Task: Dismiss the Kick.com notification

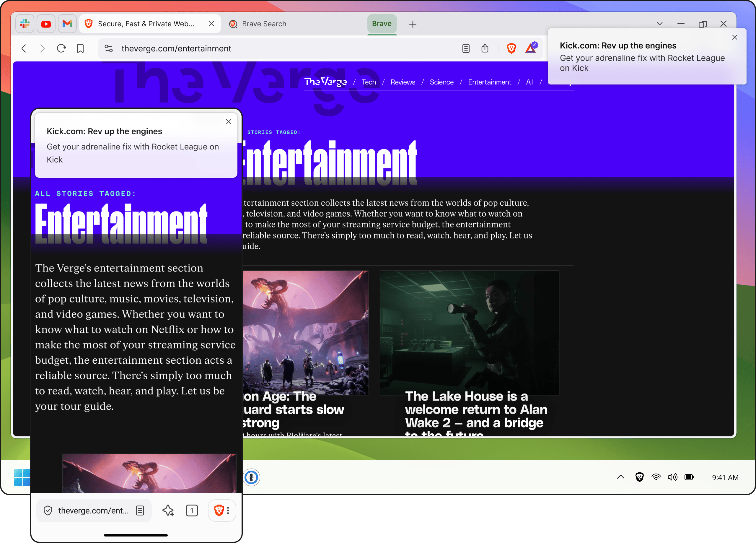Action: pyautogui.click(x=735, y=37)
